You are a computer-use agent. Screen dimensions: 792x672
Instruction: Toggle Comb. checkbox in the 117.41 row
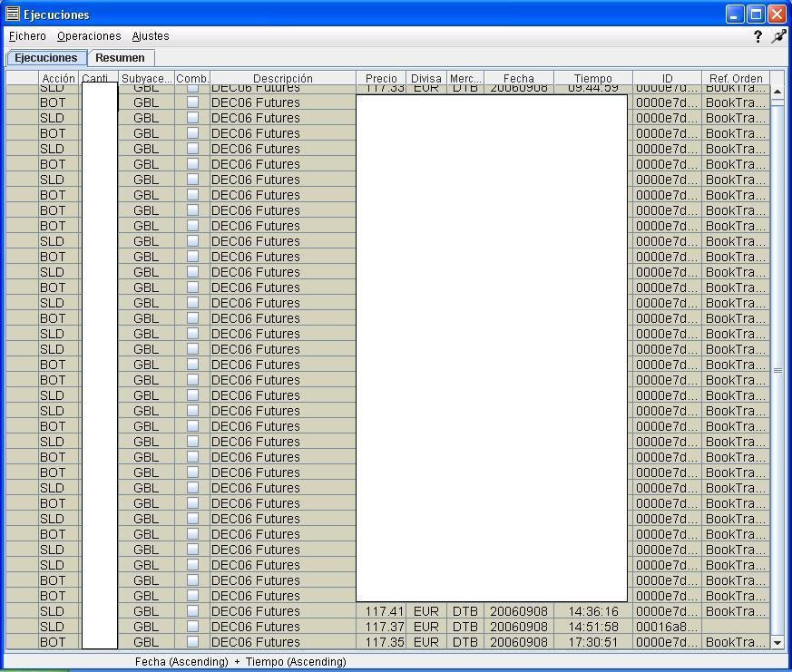coord(192,611)
